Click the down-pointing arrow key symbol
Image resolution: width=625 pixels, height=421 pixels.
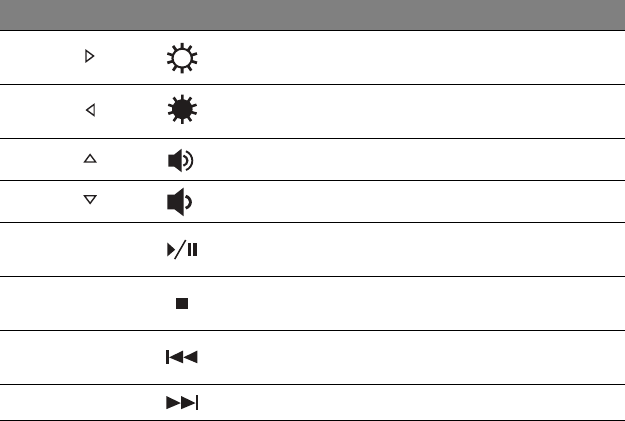coord(89,202)
